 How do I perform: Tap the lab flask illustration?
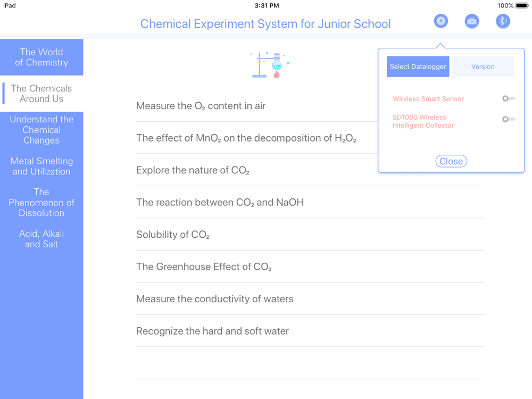pyautogui.click(x=270, y=65)
